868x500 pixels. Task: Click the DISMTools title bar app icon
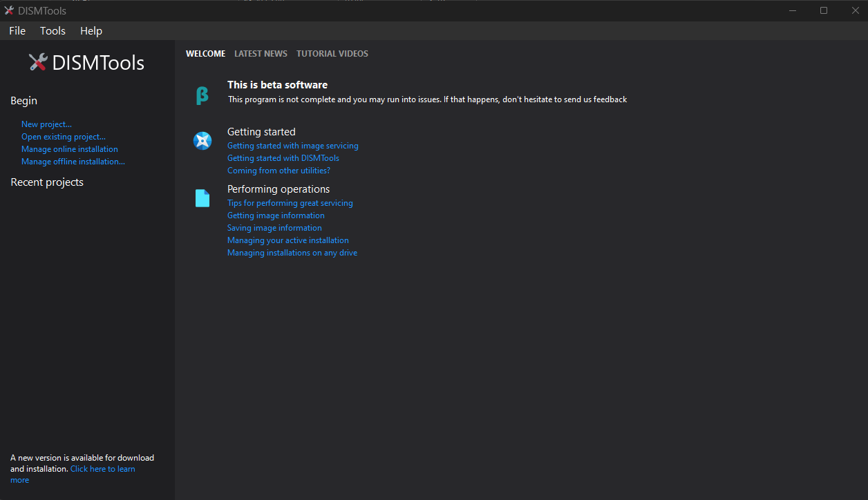9,10
